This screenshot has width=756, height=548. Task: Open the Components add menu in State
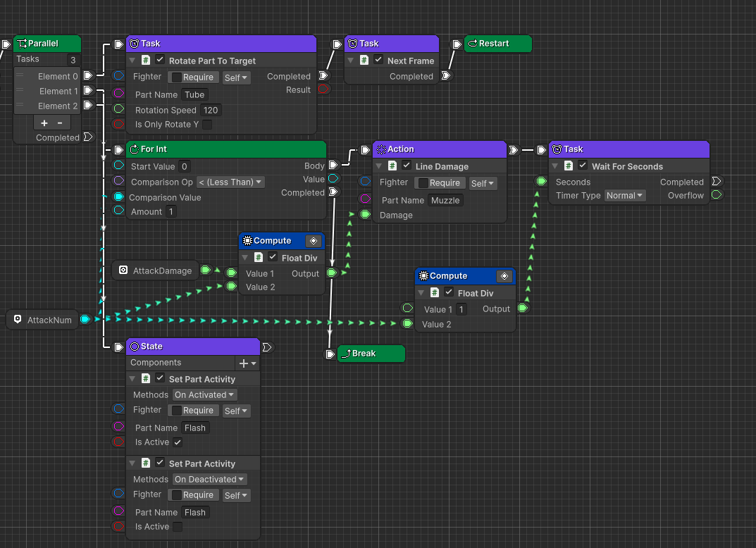[248, 363]
